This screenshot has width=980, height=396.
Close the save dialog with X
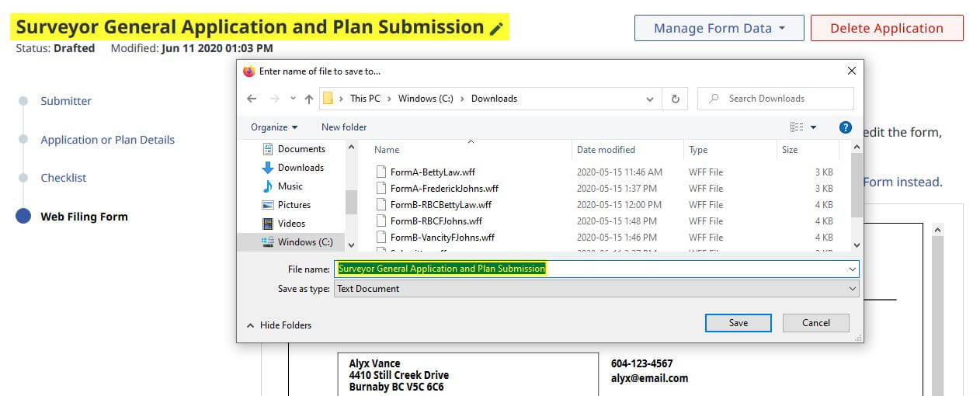pos(852,71)
